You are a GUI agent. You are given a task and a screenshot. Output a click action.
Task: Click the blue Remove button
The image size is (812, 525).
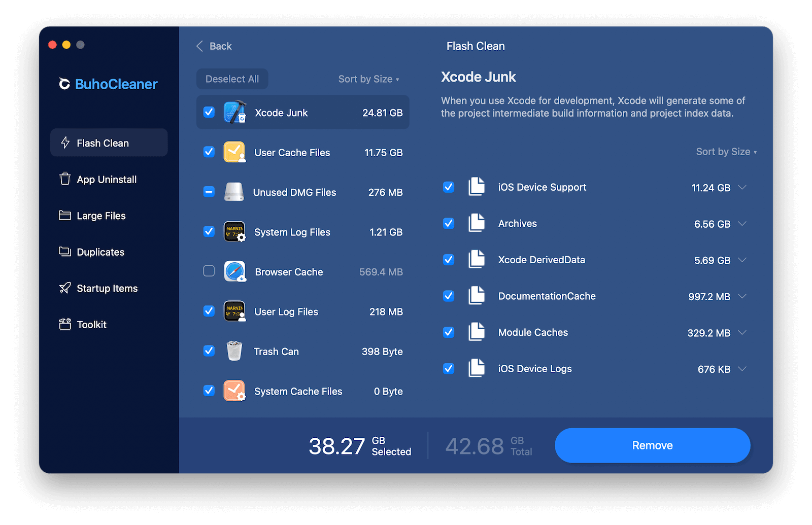[x=652, y=445]
